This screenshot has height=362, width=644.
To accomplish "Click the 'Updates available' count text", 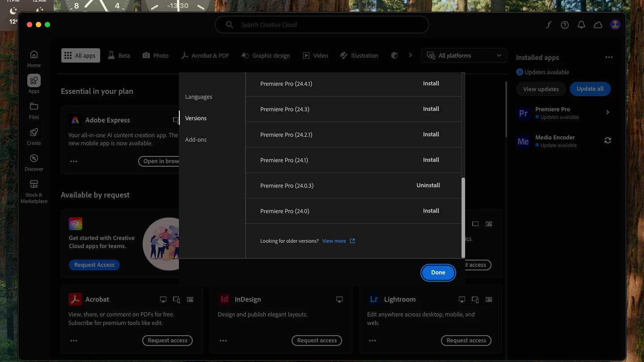I will 547,72.
